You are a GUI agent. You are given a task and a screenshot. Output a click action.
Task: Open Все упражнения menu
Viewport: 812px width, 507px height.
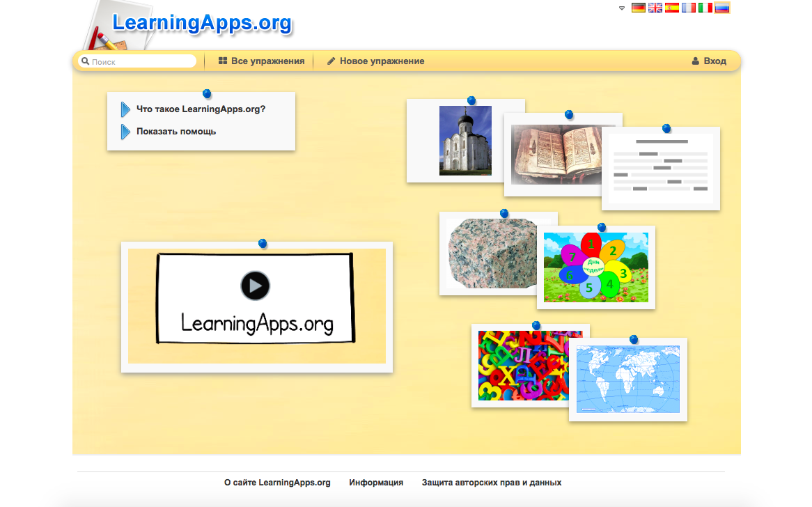point(262,61)
